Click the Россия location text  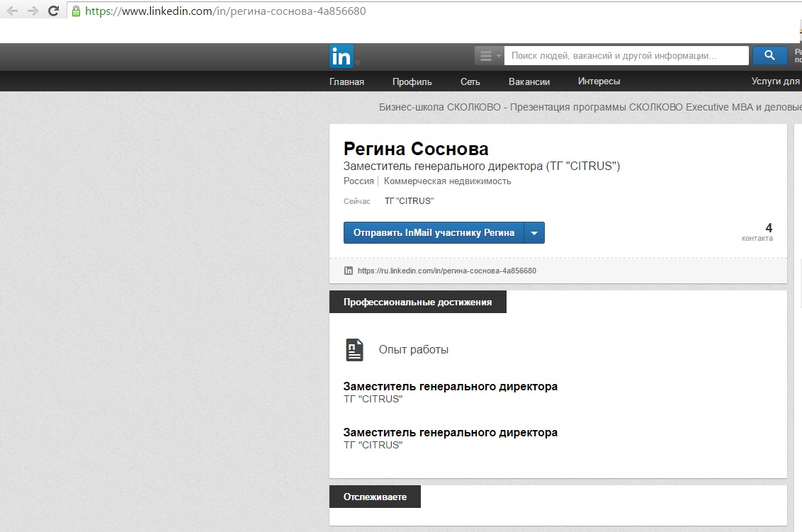click(x=358, y=181)
